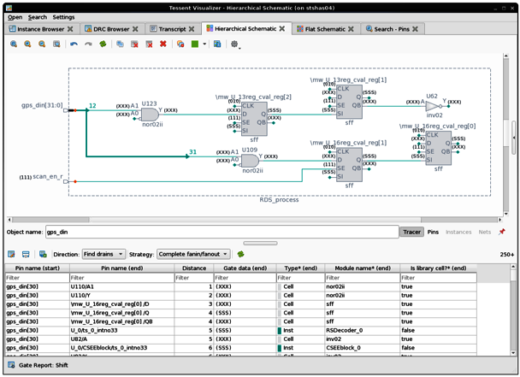520x377 pixels.
Task: Open the Direction 'Find drains' dropdown
Action: pos(104,254)
